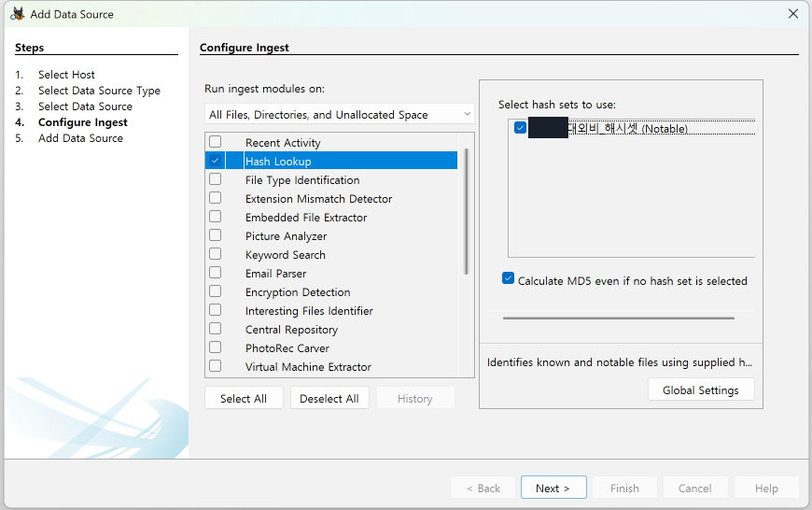Select the Recent Activity module label
The image size is (812, 510).
tap(283, 143)
